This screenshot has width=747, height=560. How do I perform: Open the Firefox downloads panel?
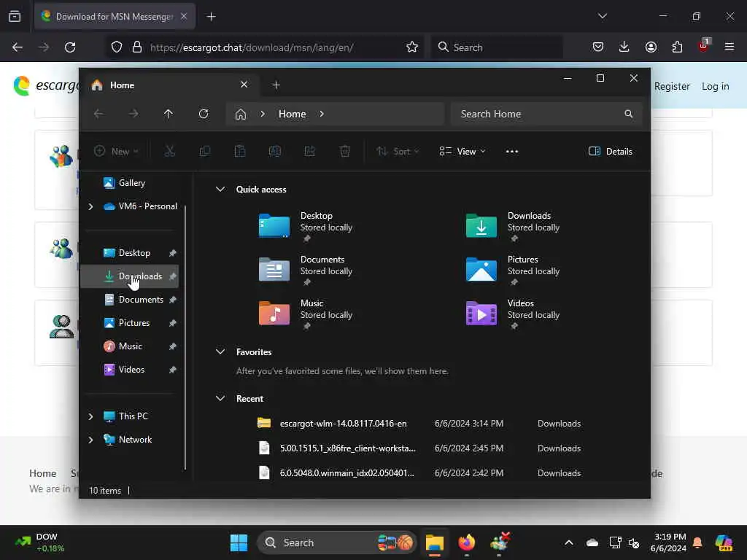coord(624,47)
